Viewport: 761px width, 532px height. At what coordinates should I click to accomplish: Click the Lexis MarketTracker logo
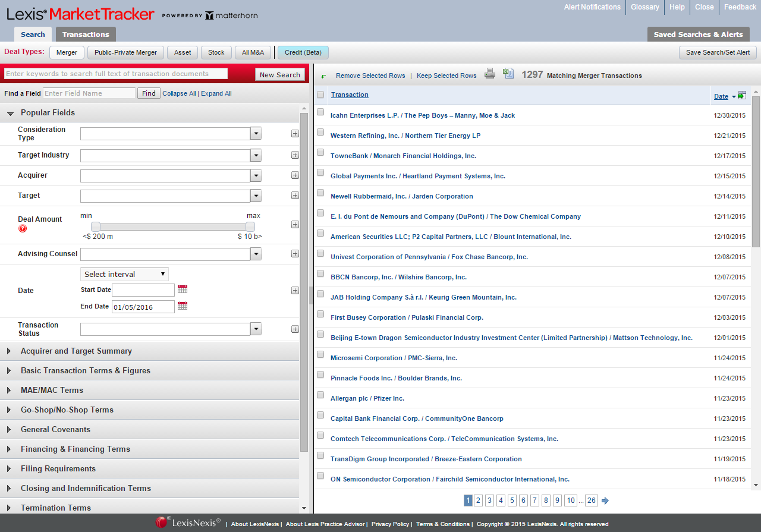click(x=81, y=14)
